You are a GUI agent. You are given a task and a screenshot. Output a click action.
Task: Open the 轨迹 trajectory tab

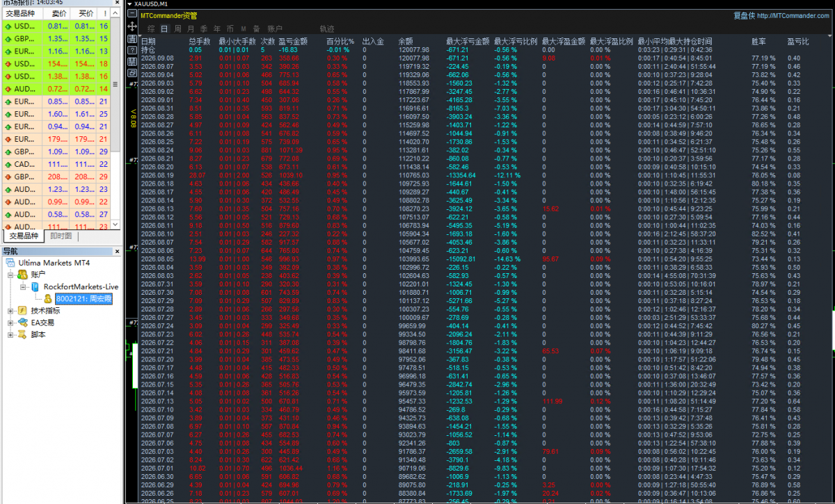tap(327, 29)
